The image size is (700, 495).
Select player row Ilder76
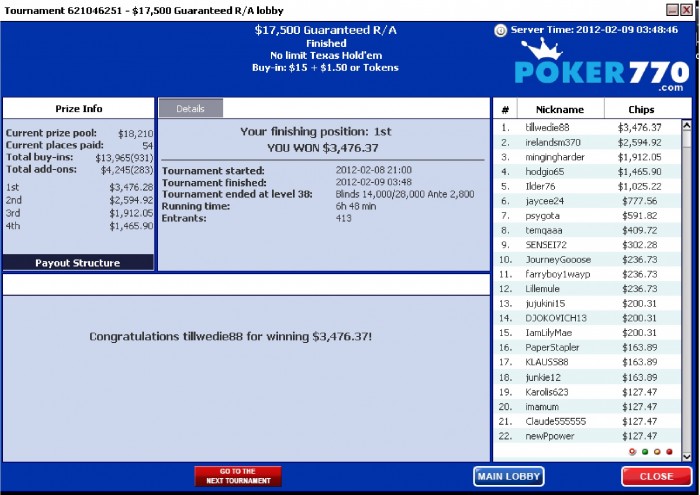[587, 187]
